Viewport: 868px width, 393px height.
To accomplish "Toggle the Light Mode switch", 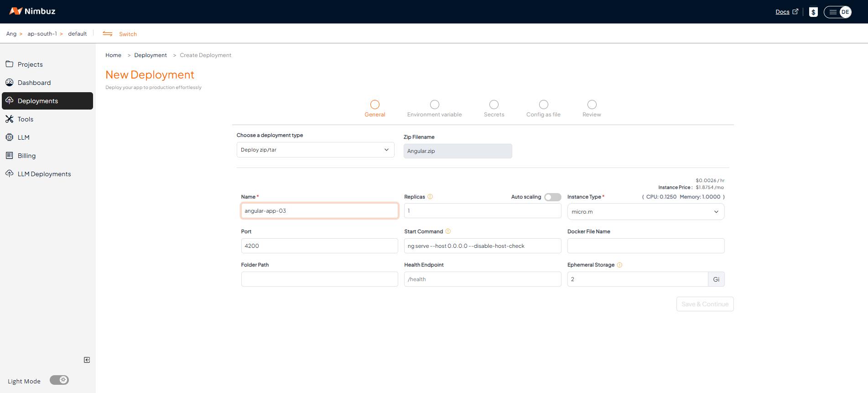I will pos(59,380).
